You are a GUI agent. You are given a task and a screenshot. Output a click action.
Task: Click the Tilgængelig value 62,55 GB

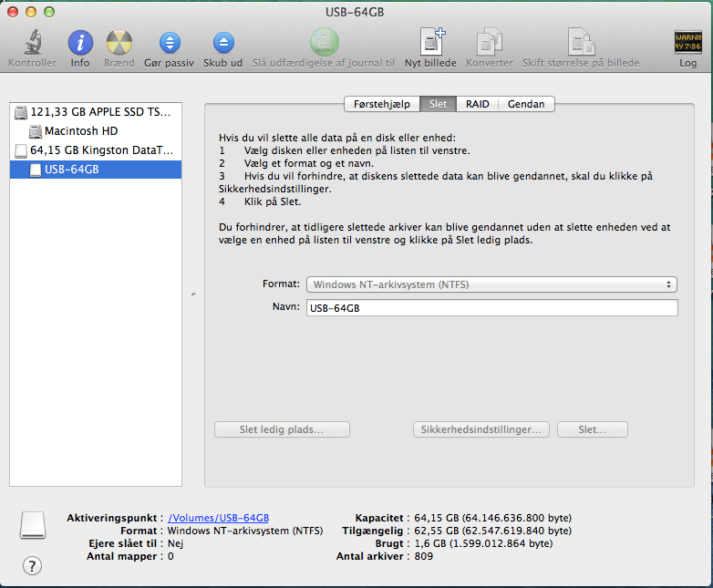[x=493, y=531]
